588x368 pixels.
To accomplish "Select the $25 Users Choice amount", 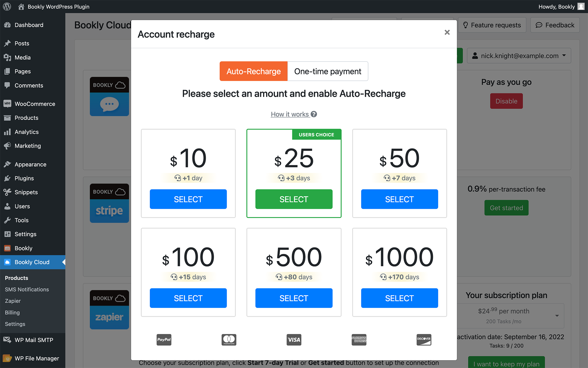I will pos(294,199).
